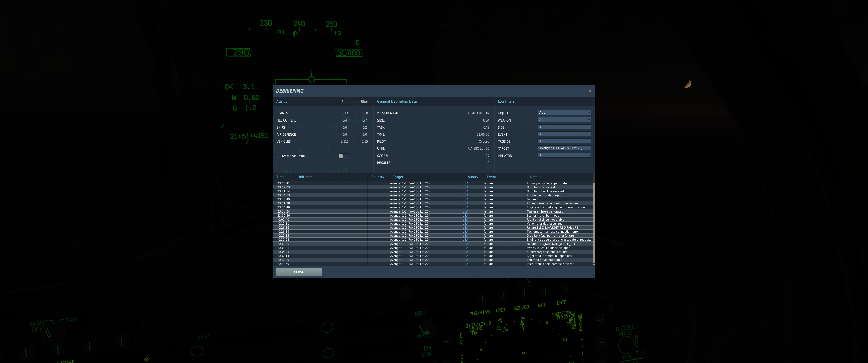
Task: Select the Tachometer harness connection error entry
Action: [x=432, y=232]
